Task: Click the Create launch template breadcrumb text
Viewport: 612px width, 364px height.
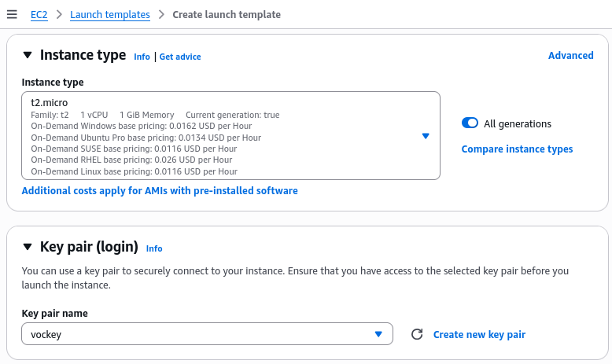Action: pos(225,14)
